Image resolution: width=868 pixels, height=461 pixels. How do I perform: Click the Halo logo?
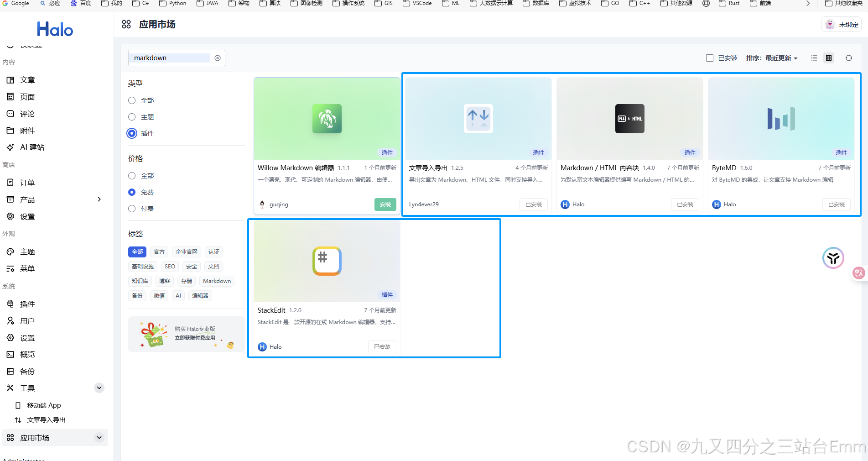[x=55, y=30]
